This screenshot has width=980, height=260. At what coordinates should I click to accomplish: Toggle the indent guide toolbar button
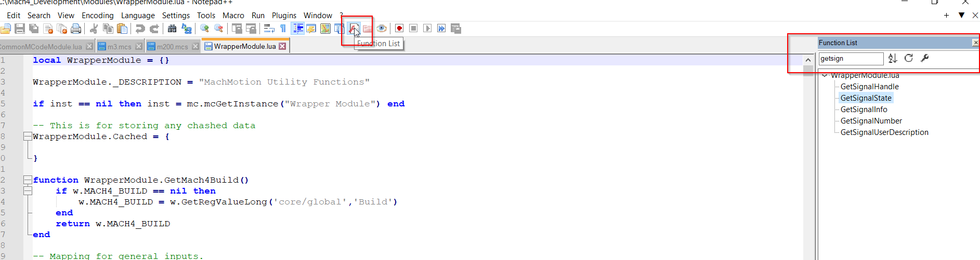tap(298, 29)
